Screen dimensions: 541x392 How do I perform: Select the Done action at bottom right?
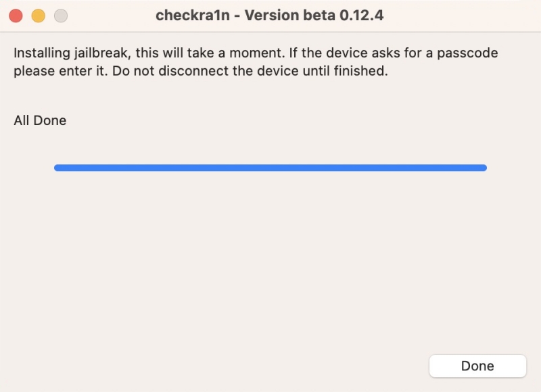[x=477, y=366]
